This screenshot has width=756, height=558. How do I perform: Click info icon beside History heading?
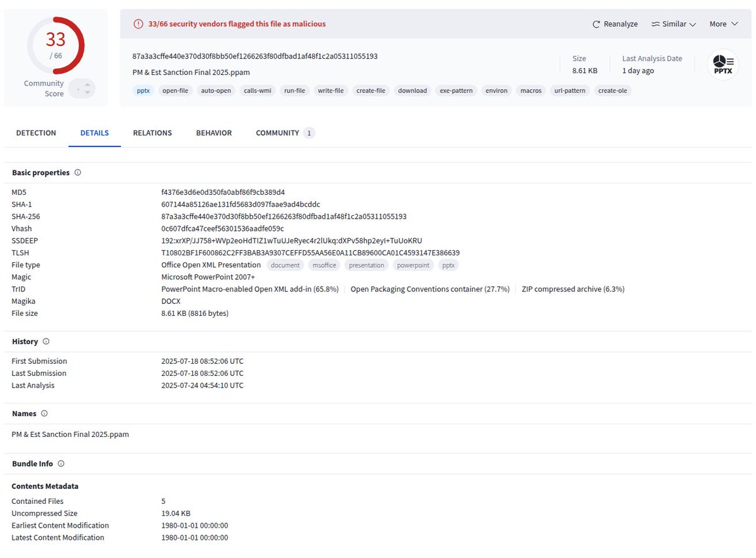[46, 341]
